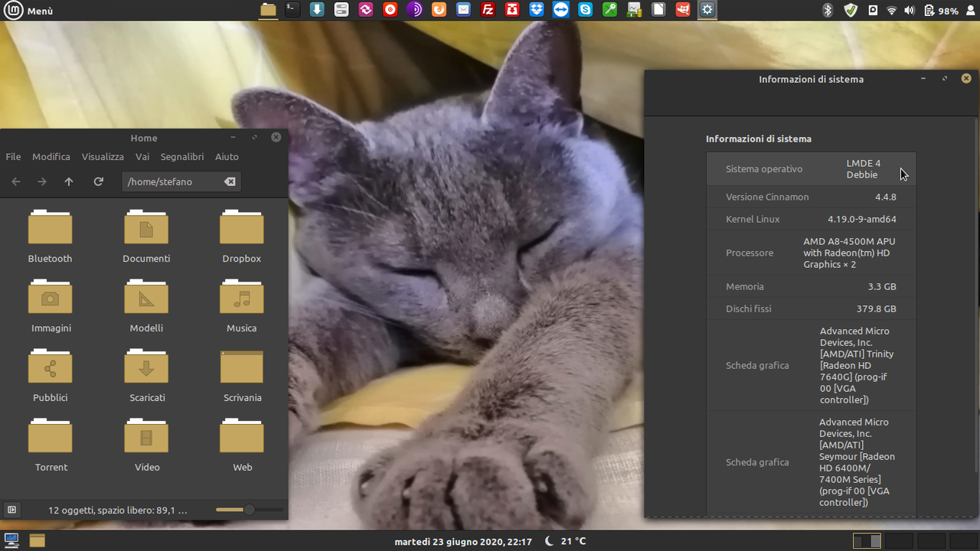Click the Versione Cinnamon 4.4.8 value
Image resolution: width=980 pixels, height=551 pixels.
885,197
